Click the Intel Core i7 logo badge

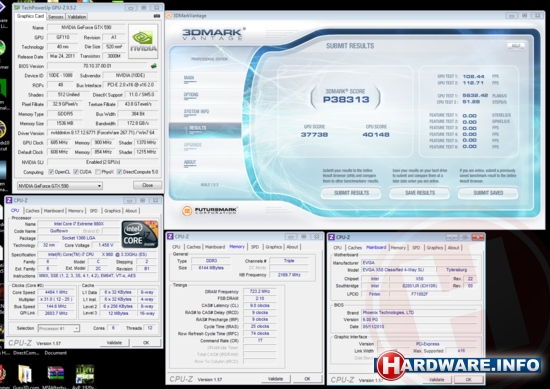[140, 234]
